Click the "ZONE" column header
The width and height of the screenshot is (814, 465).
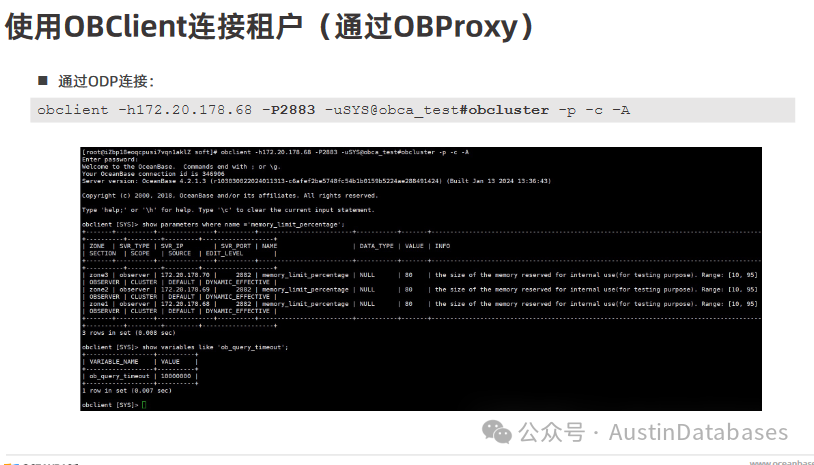tap(97, 246)
